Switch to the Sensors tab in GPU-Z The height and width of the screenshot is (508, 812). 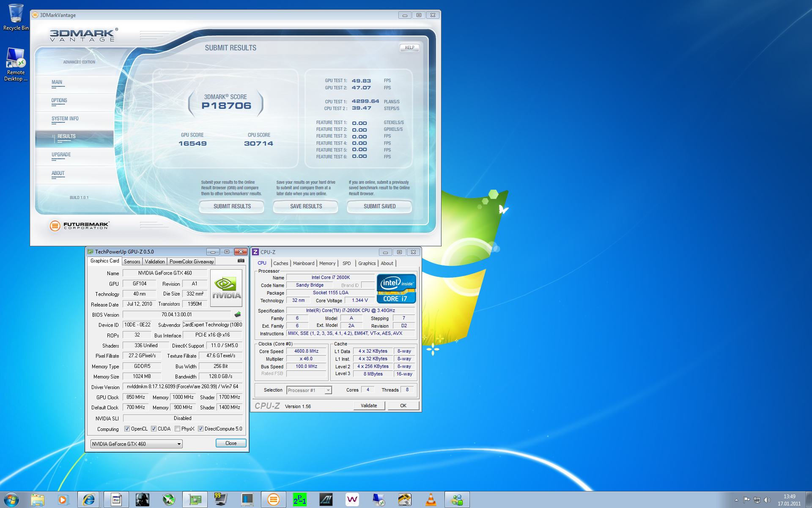[x=132, y=262]
